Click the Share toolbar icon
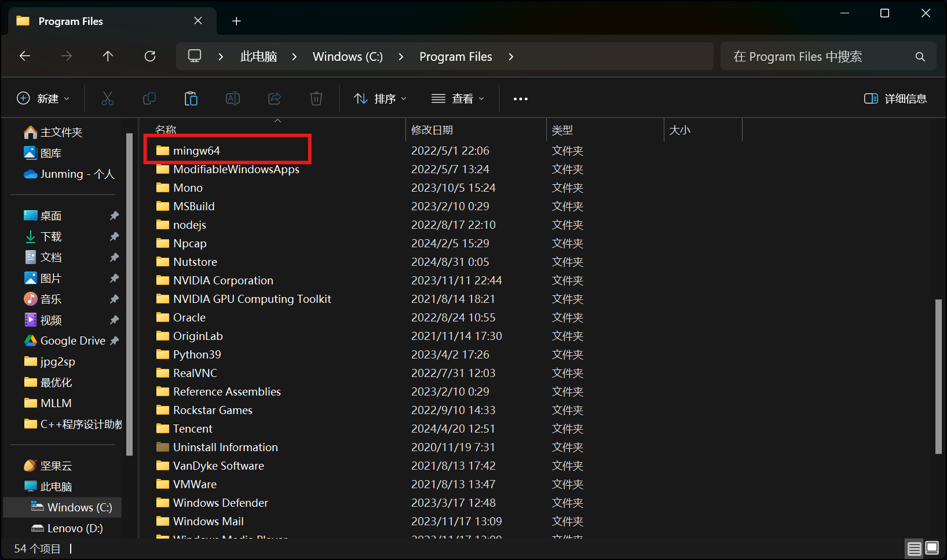 coord(275,98)
